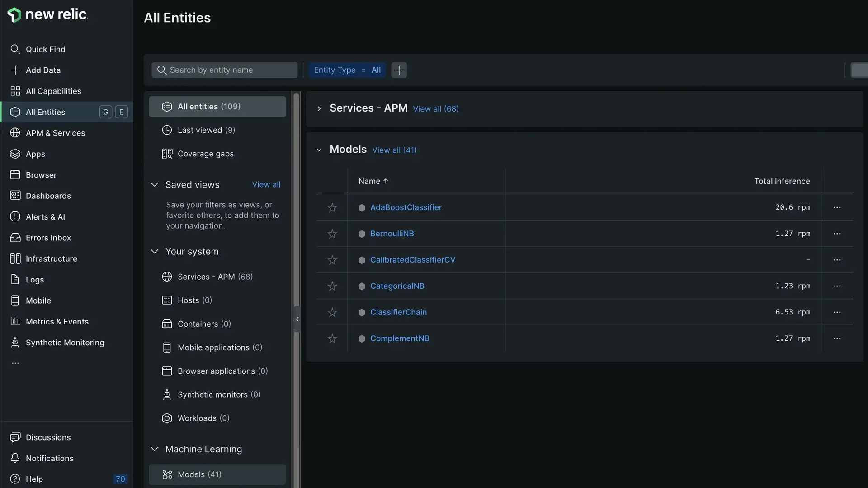Image resolution: width=868 pixels, height=488 pixels.
Task: Open Errors Inbox from sidebar
Action: pos(48,238)
